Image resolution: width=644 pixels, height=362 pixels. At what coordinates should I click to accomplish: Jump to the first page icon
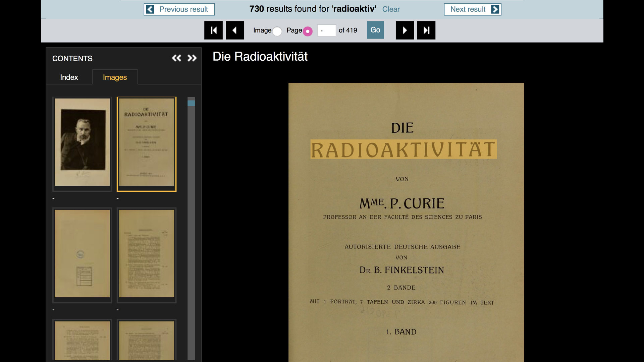point(213,30)
